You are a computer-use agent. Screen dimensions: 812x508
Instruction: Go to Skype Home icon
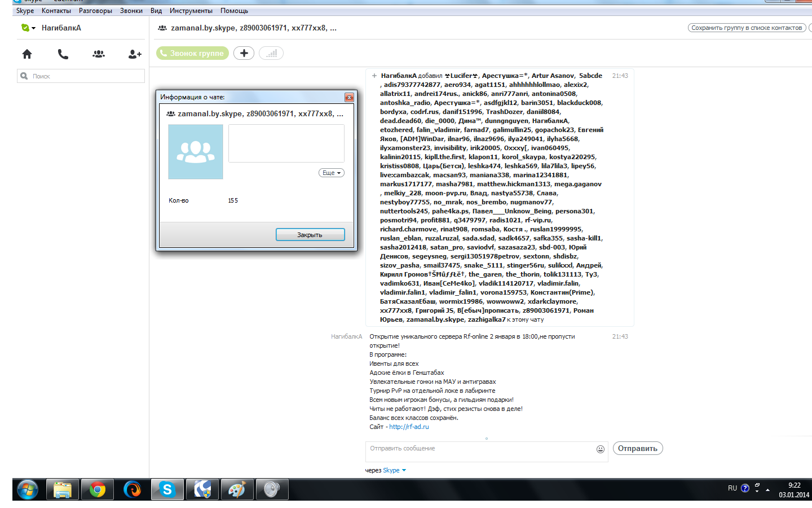click(27, 54)
